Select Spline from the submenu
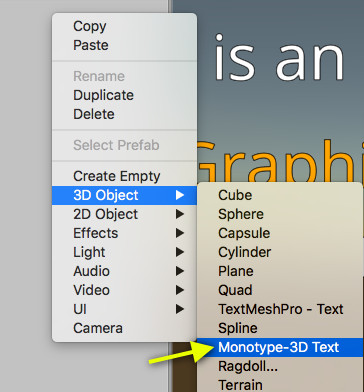The width and height of the screenshot is (364, 392). click(279, 328)
